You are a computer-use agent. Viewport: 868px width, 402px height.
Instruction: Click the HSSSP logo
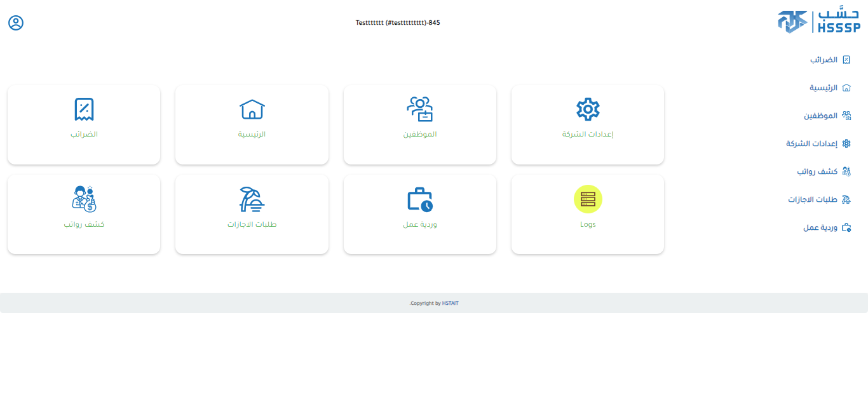[x=819, y=22]
